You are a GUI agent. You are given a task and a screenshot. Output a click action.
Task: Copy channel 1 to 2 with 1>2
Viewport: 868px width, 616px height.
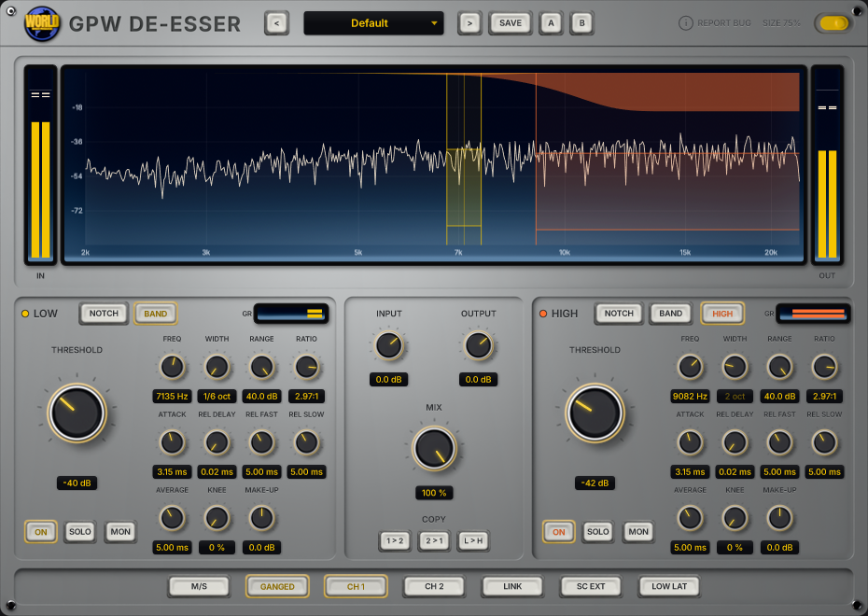[x=395, y=540]
